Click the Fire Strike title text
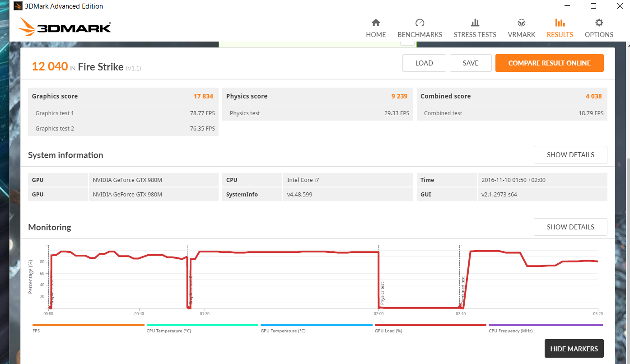This screenshot has height=364, width=630. (x=101, y=67)
